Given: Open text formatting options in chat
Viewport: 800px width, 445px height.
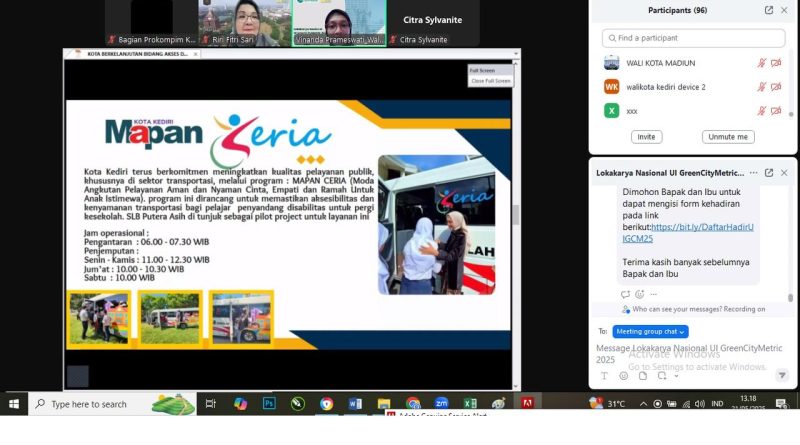Looking at the screenshot, I should point(604,376).
